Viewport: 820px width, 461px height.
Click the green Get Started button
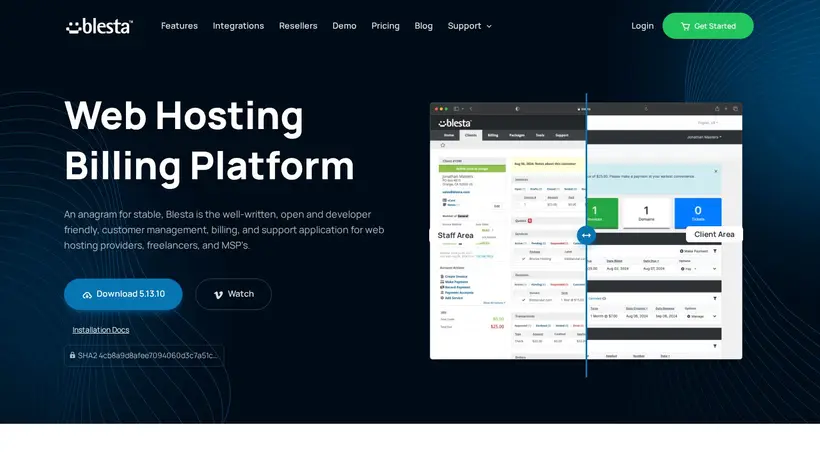(708, 26)
